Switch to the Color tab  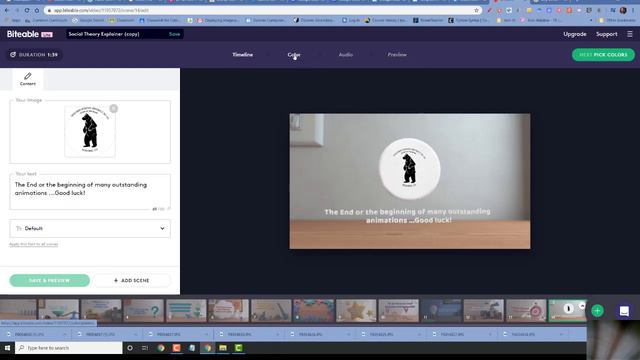coord(294,55)
